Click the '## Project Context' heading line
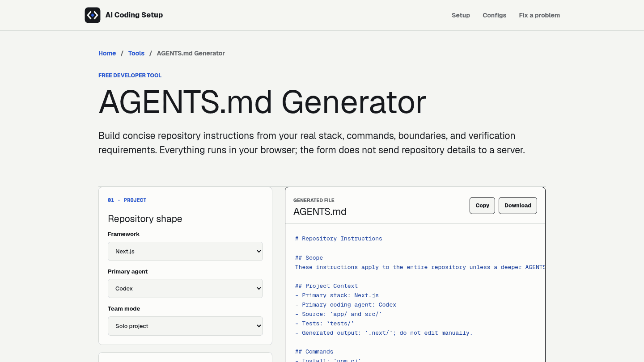 pos(326,286)
